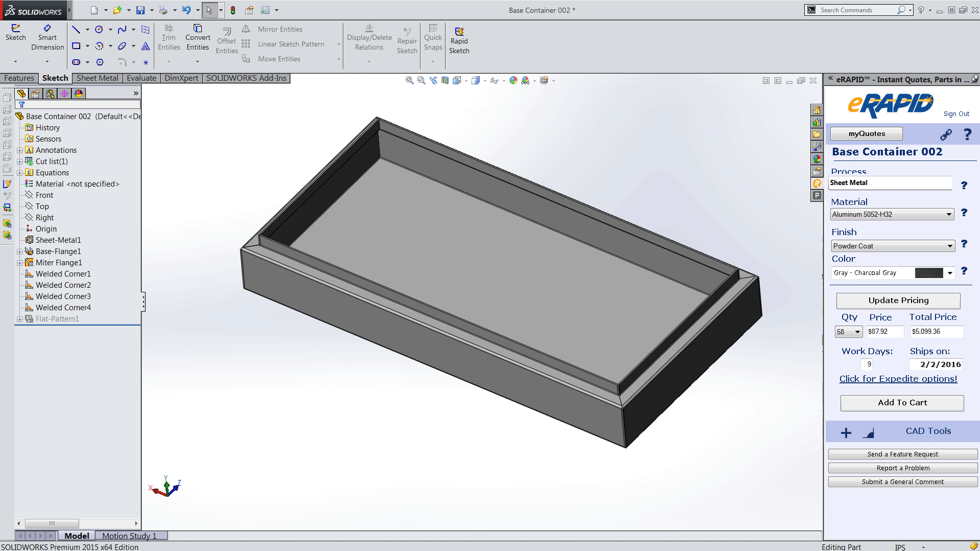Click the Smart Dimension tool
Screen dimensions: 980x551
[47, 37]
